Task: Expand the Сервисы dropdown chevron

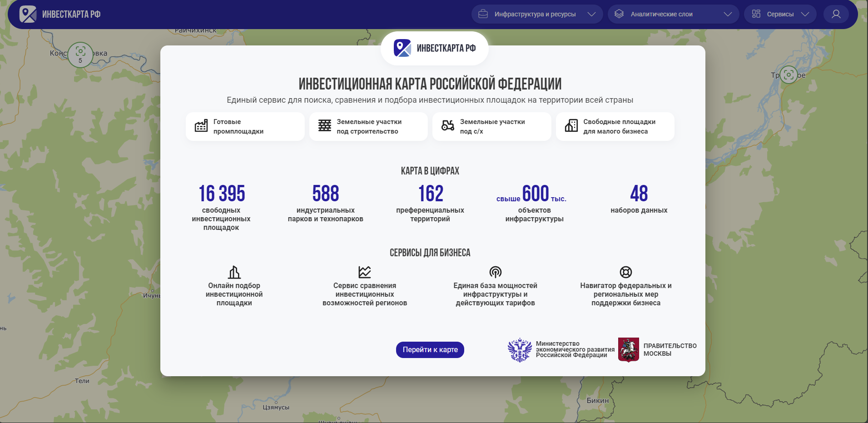Action: [805, 14]
